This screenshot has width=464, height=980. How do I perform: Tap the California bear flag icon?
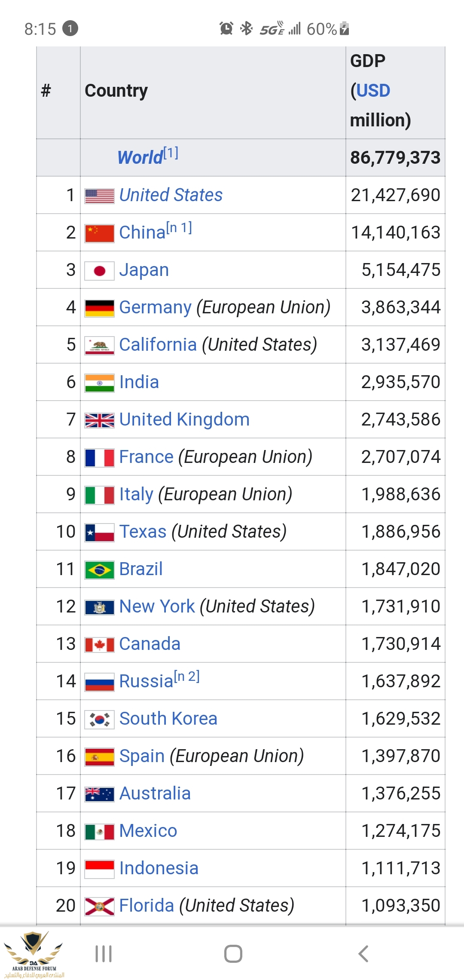point(99,345)
